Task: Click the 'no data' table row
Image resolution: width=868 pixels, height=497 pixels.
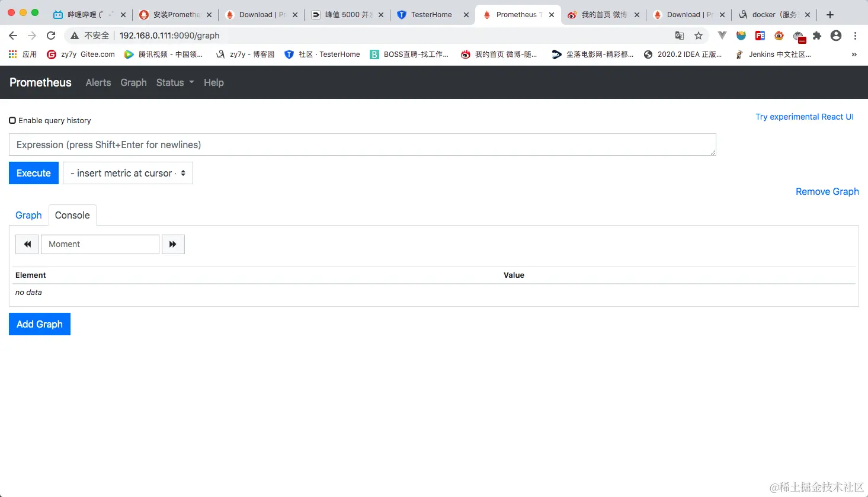Action: (434, 293)
